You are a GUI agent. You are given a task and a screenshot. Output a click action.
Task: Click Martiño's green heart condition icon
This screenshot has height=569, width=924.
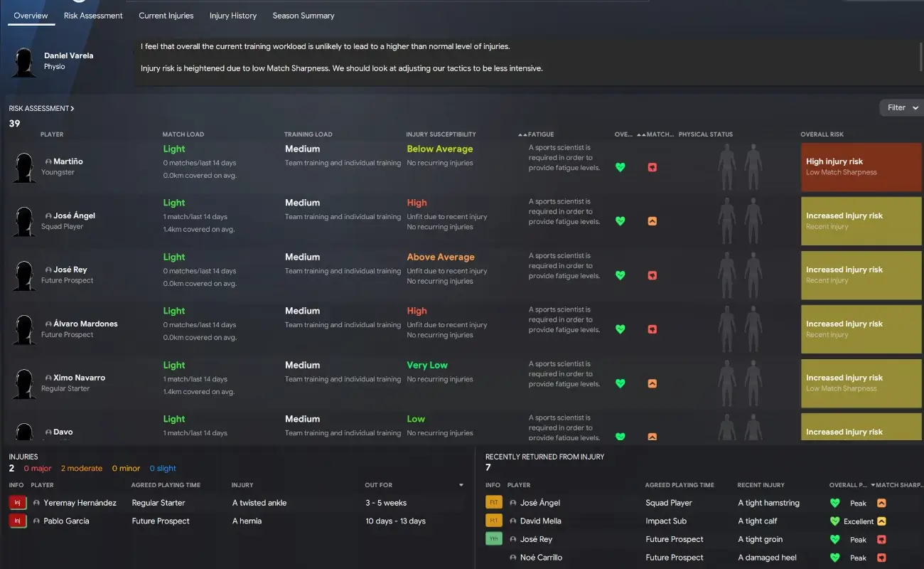click(x=621, y=167)
